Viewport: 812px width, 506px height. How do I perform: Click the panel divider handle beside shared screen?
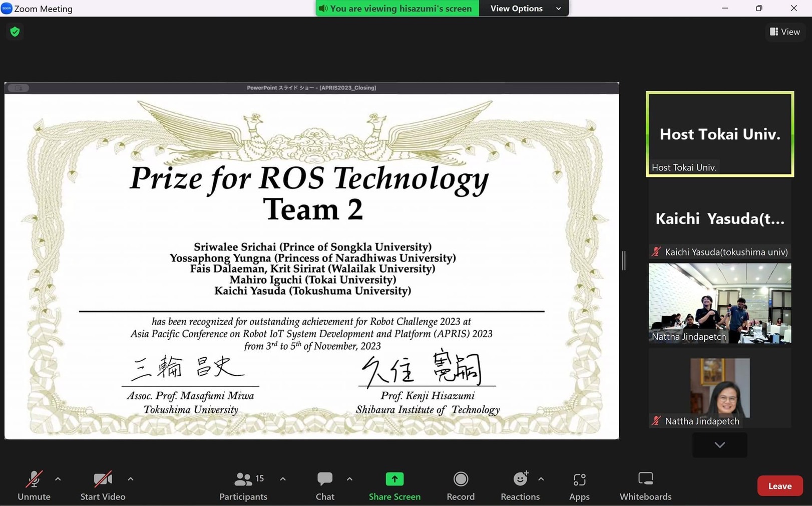point(624,261)
